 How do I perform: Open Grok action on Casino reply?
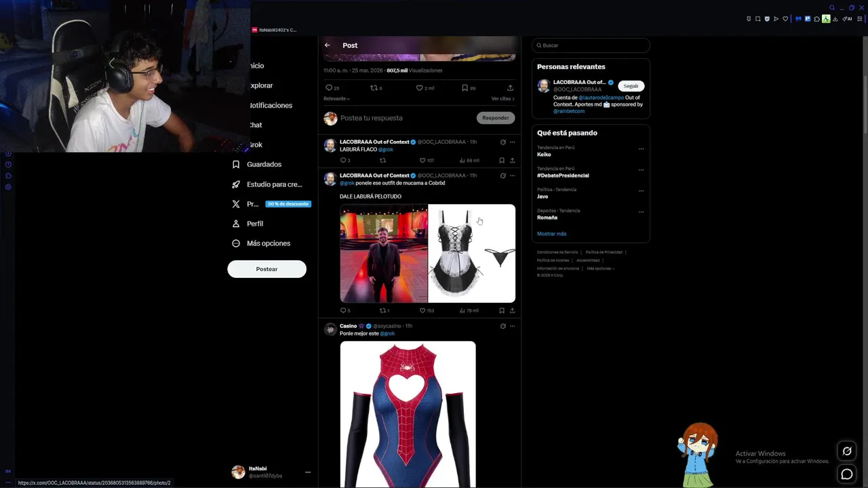(x=502, y=326)
